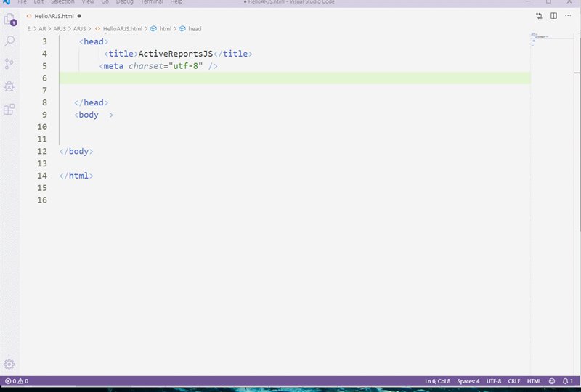Screen dimensions: 581x392
Task: Open notifications bell in status bar
Action: (x=567, y=381)
